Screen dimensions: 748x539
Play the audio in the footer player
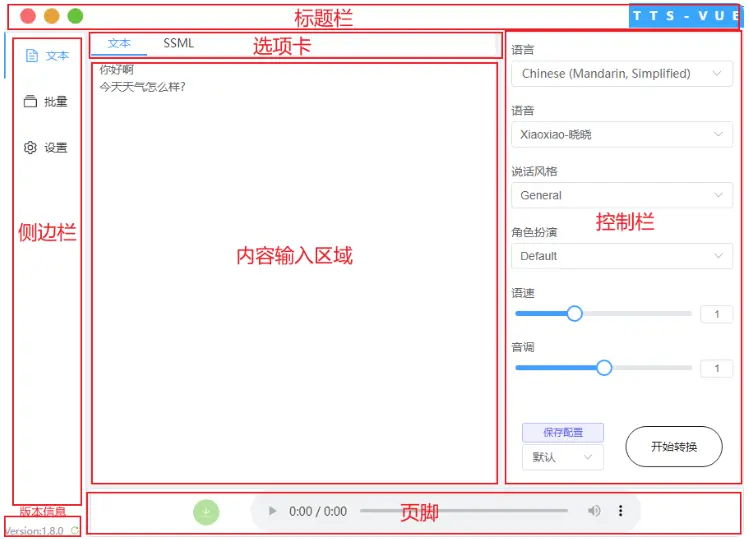pos(273,511)
